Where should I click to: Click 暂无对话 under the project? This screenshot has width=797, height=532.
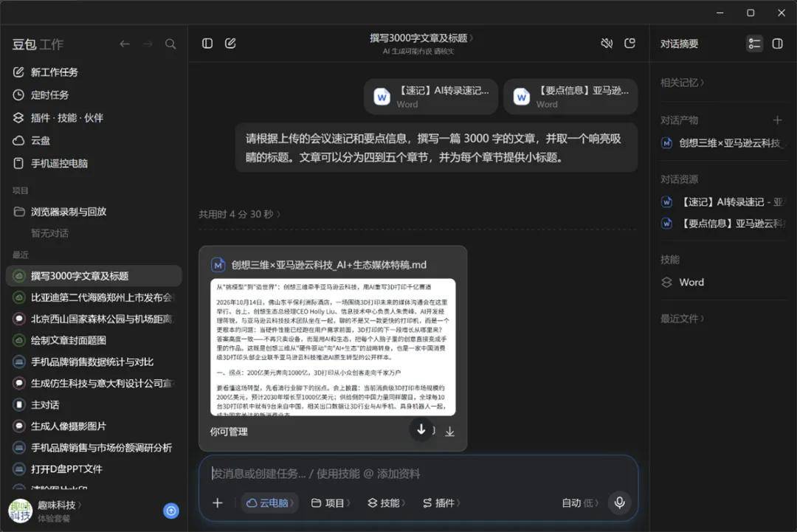coord(50,233)
